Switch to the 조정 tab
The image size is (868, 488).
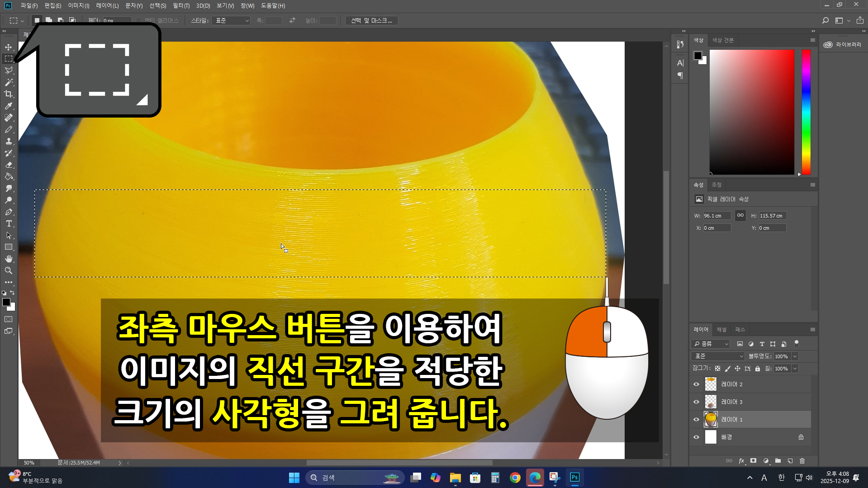[716, 185]
